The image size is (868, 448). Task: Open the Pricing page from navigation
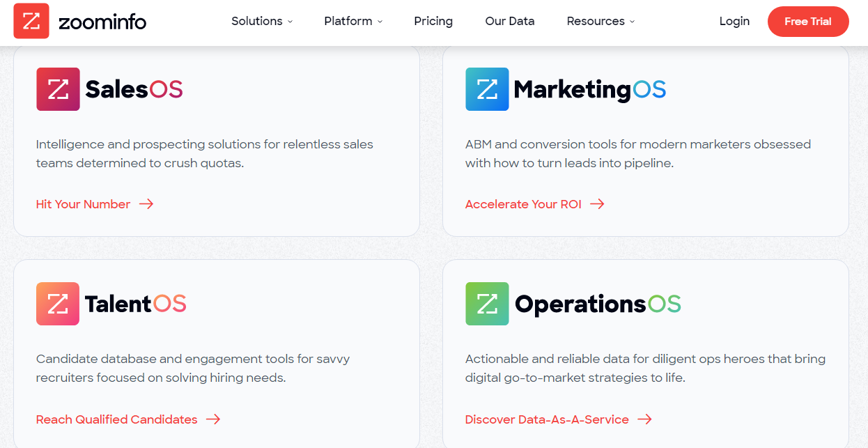click(433, 21)
